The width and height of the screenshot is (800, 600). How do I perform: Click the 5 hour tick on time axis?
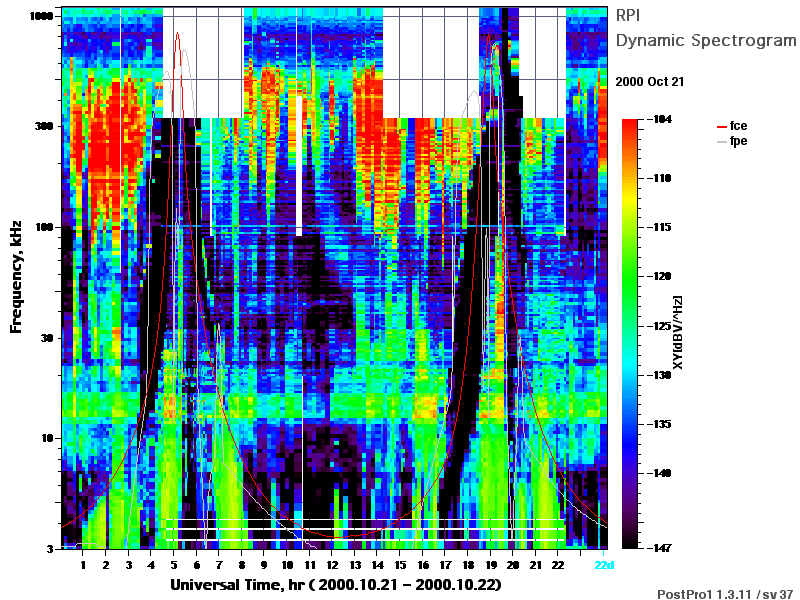(174, 565)
